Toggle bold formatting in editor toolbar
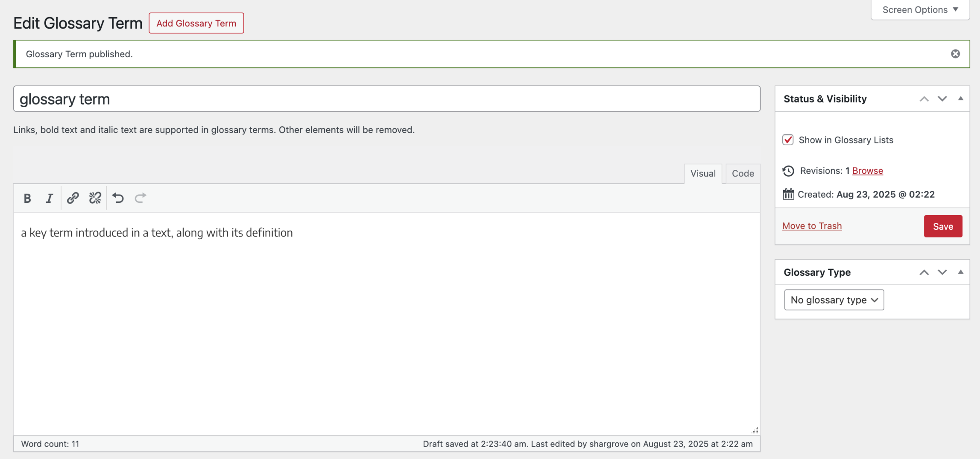Screen dimensions: 980x459 point(27,198)
